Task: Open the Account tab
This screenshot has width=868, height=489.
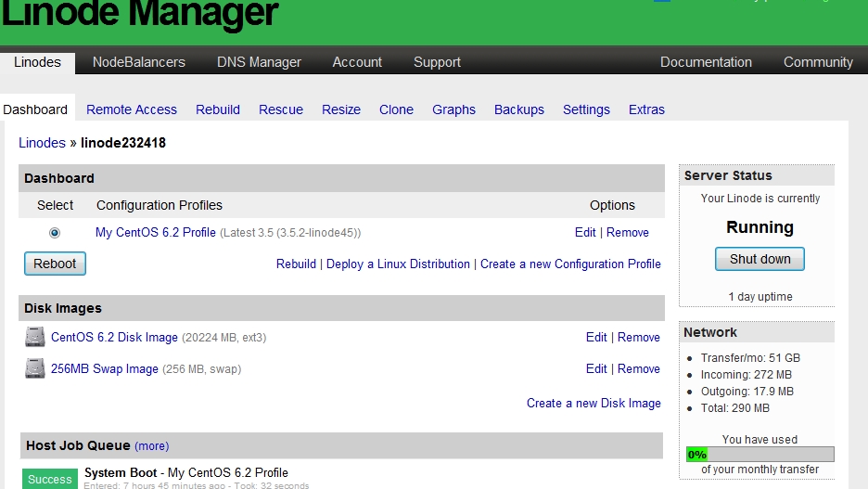Action: [x=357, y=62]
